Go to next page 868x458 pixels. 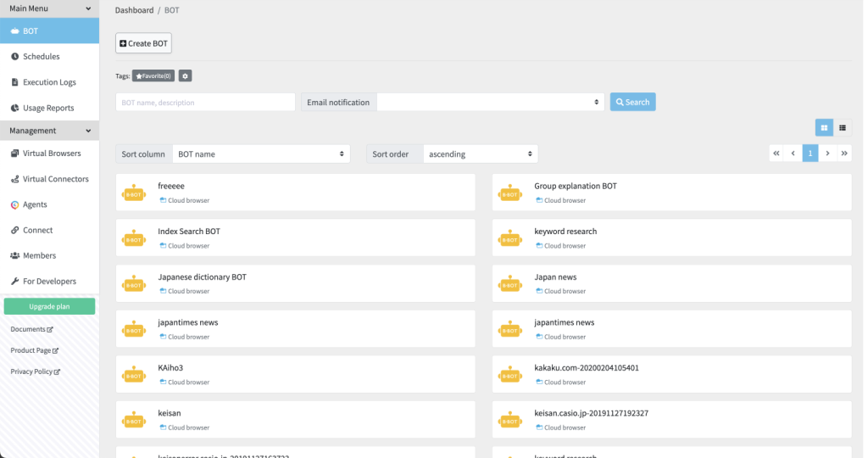[x=827, y=154]
